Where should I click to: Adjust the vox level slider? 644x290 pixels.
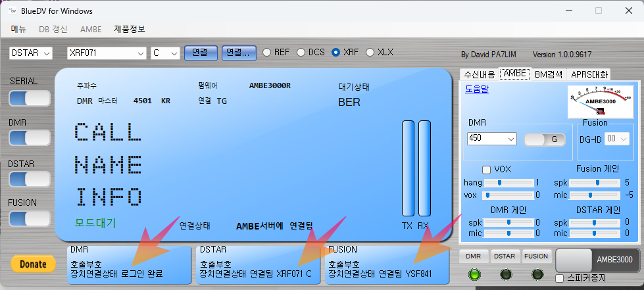click(x=509, y=195)
